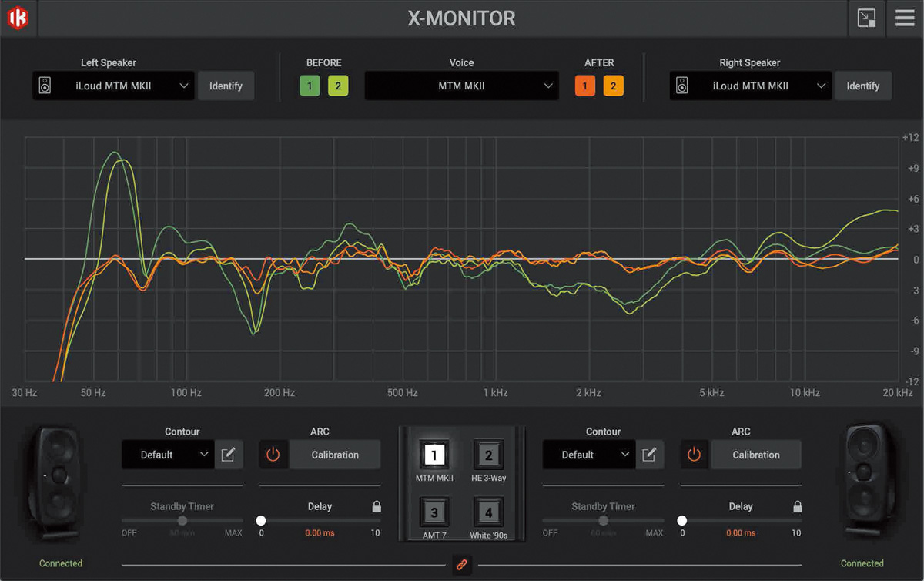Click the left iLoud speaker image
The image size is (924, 581).
pos(53,484)
